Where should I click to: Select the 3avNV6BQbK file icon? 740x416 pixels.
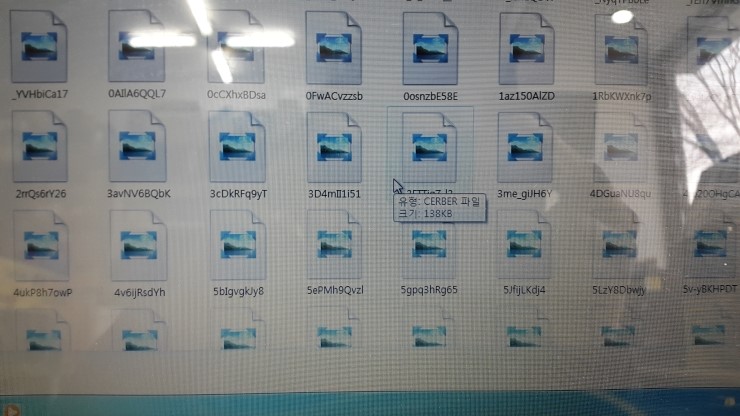138,146
